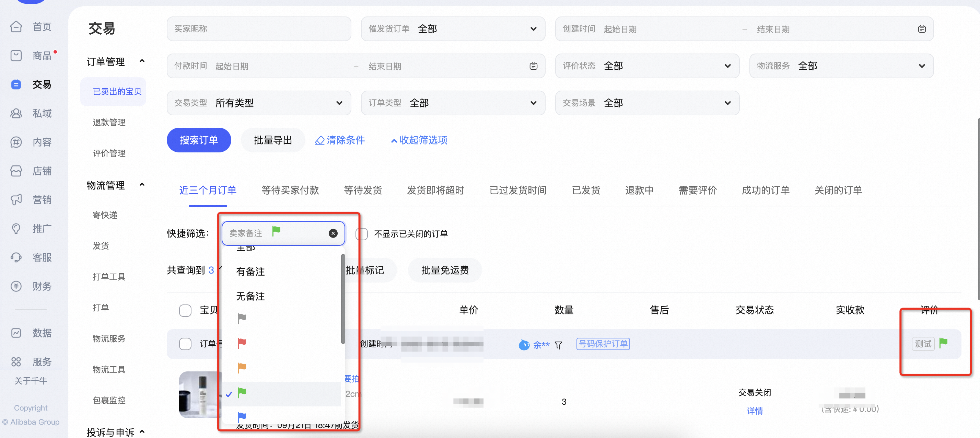Open calendar icon for 付款时间 range

click(x=533, y=66)
